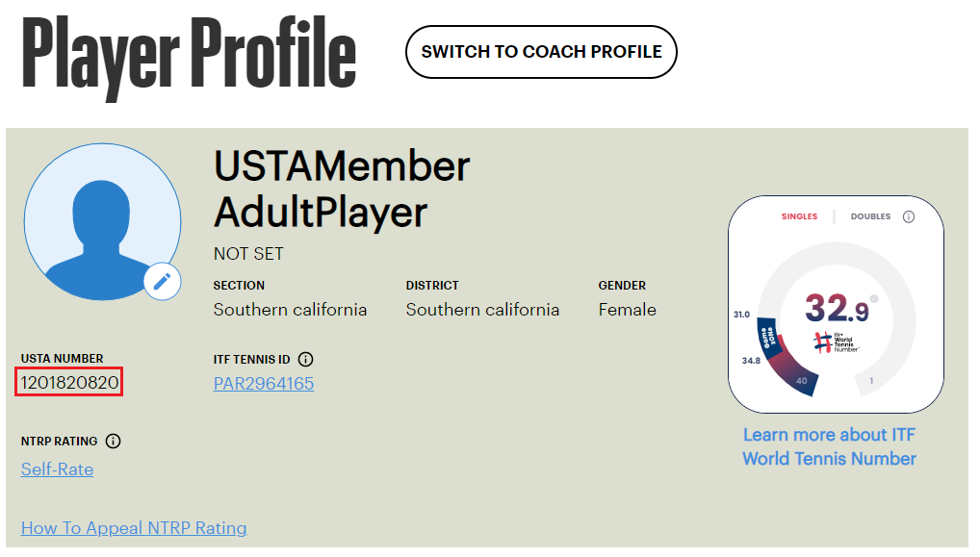Select the SINGLES tab

tap(798, 216)
